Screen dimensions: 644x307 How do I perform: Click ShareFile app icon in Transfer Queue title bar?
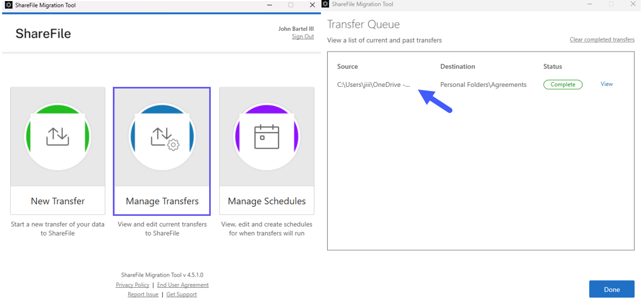click(x=325, y=4)
